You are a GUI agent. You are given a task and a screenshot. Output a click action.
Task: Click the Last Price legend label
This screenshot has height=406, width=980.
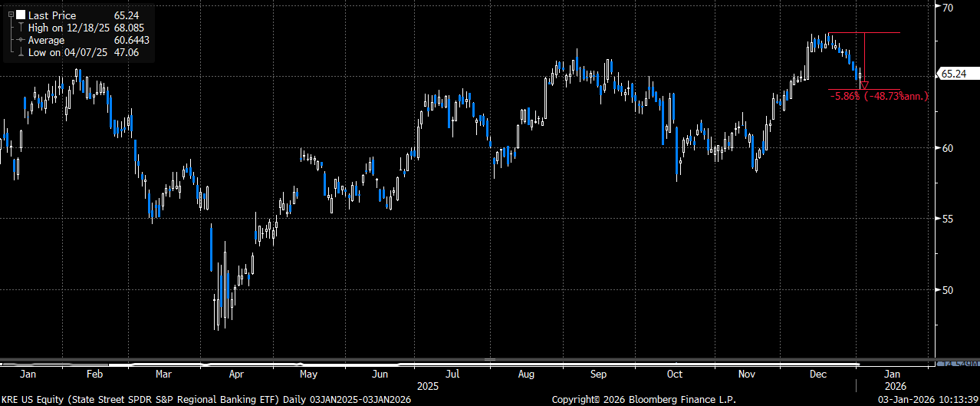coord(52,15)
